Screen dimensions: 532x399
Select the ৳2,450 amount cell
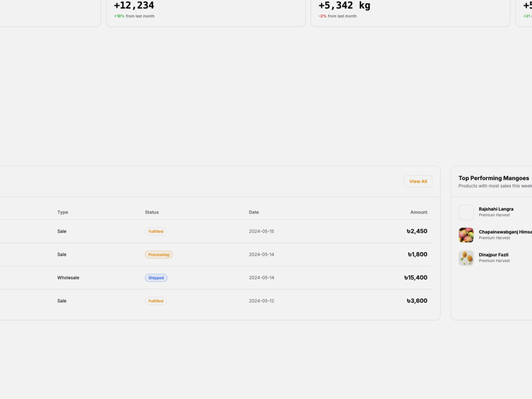pos(417,231)
